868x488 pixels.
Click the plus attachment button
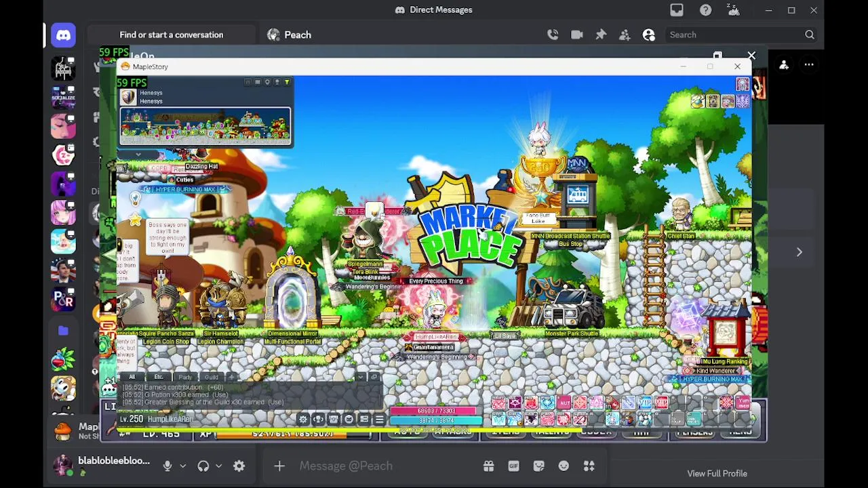279,466
